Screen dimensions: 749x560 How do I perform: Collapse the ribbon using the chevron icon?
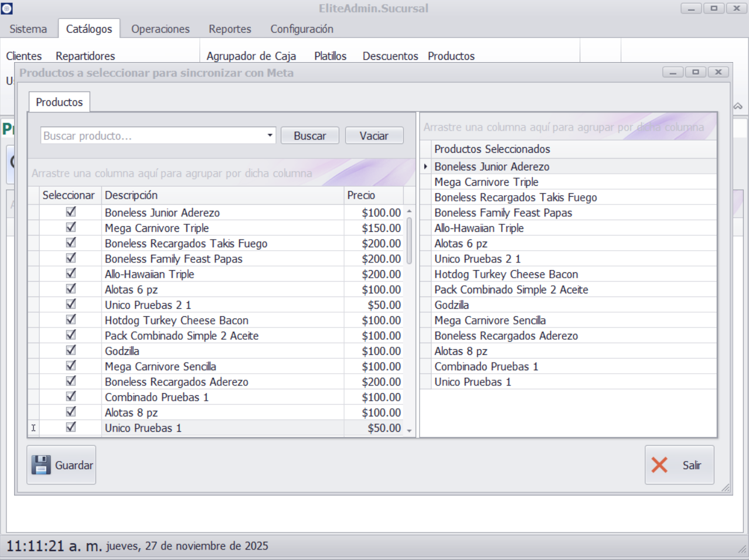(738, 106)
